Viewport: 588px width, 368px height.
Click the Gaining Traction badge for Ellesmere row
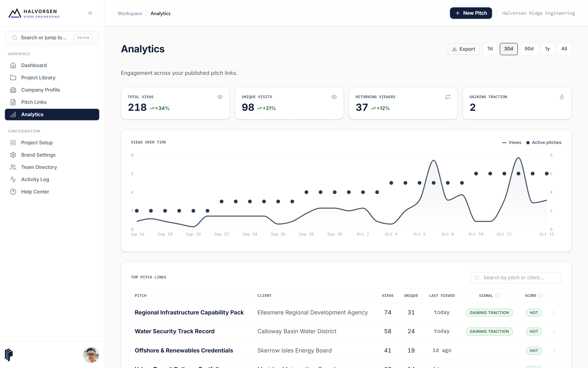point(489,313)
